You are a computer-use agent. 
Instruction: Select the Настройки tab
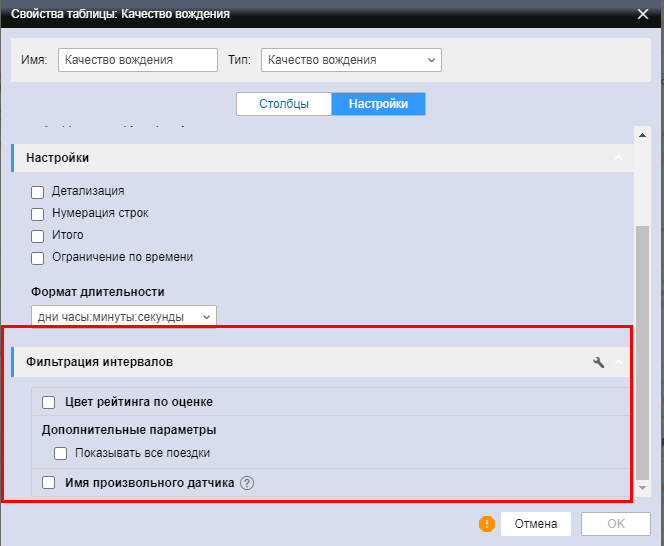[378, 104]
